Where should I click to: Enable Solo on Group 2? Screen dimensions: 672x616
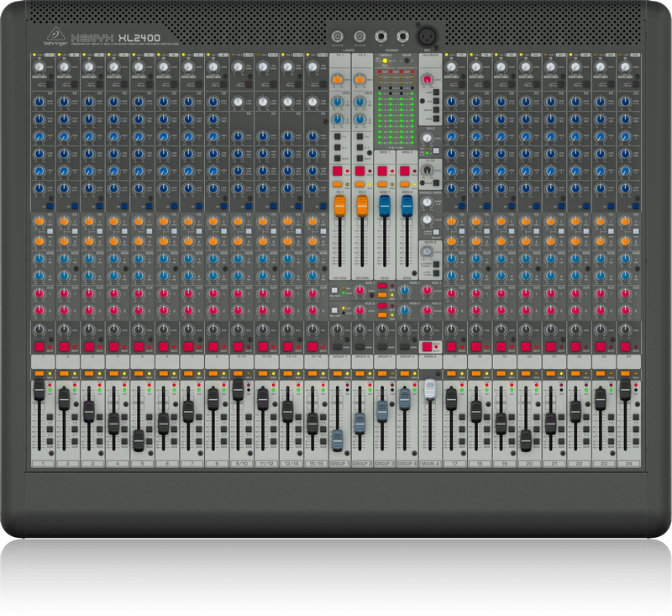coord(360,372)
